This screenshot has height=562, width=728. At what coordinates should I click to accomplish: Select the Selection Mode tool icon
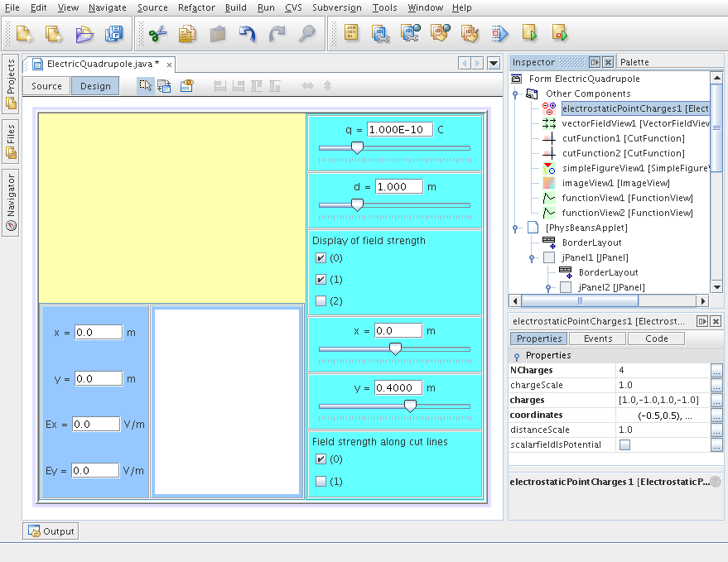coord(146,85)
